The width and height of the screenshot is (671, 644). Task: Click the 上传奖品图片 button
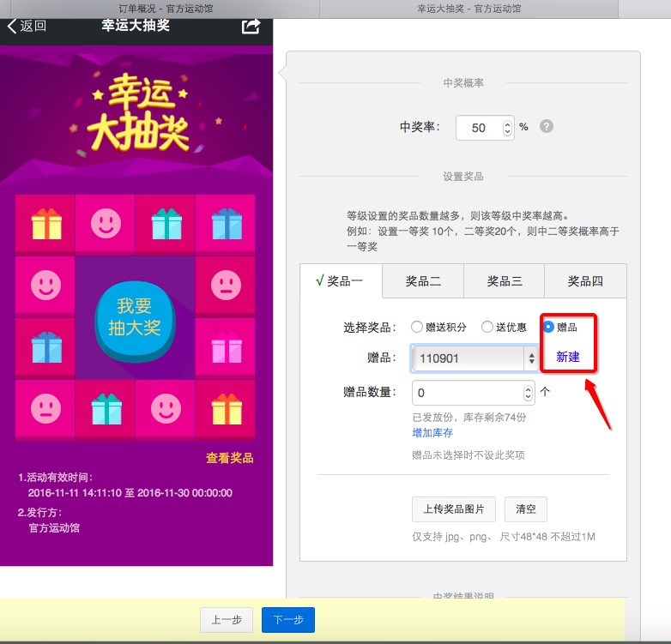tap(454, 509)
